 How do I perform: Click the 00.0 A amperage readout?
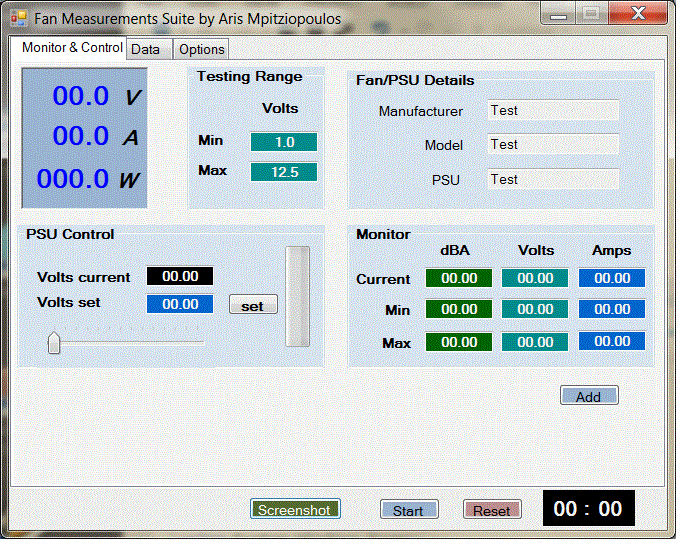(x=81, y=136)
